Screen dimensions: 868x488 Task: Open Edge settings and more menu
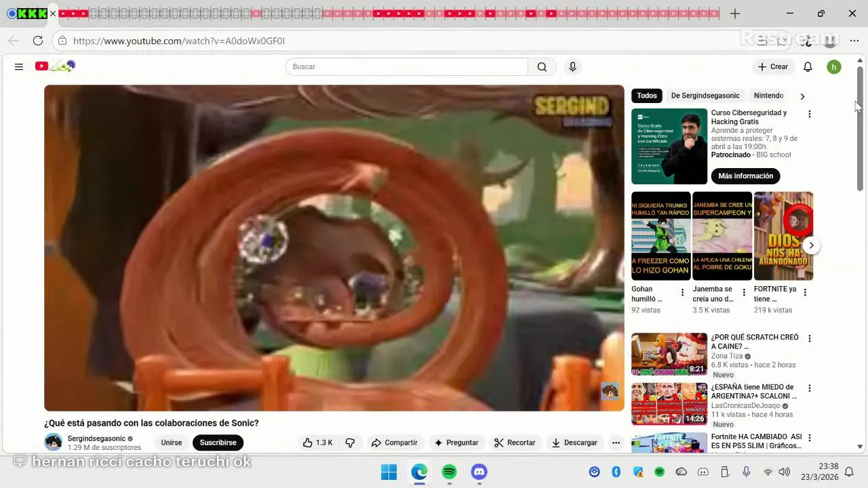854,41
